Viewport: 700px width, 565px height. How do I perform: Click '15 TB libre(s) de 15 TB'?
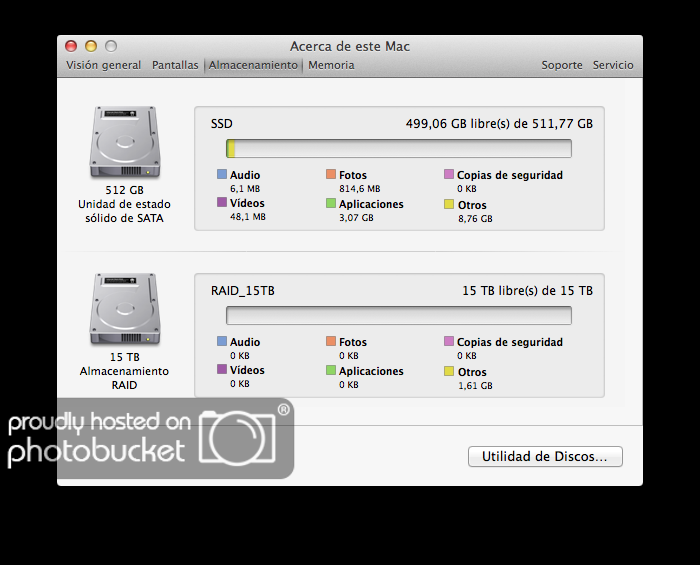coord(527,291)
